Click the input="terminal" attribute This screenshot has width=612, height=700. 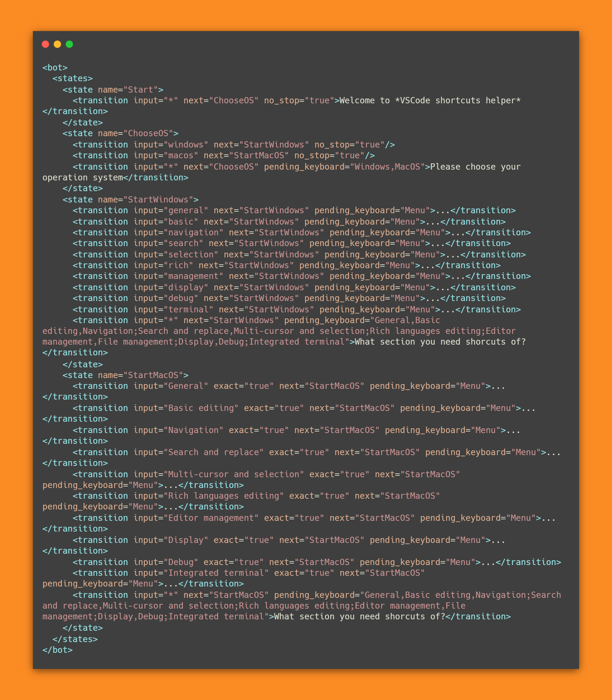click(x=174, y=309)
